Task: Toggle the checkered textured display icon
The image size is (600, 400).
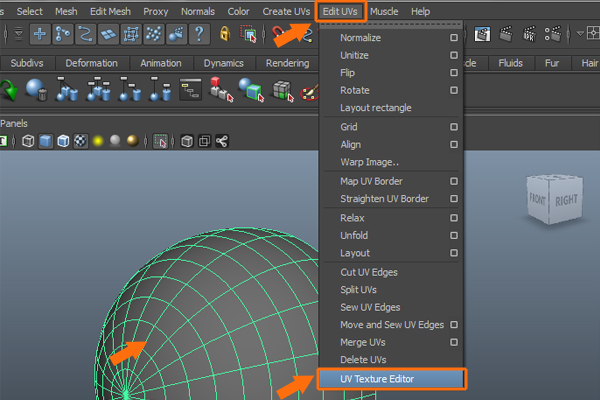Action: pos(79,141)
